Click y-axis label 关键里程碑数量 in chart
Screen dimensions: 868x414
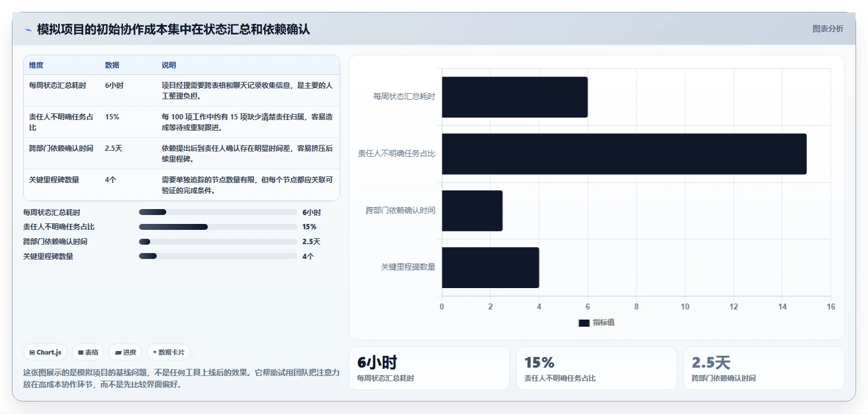pos(408,267)
